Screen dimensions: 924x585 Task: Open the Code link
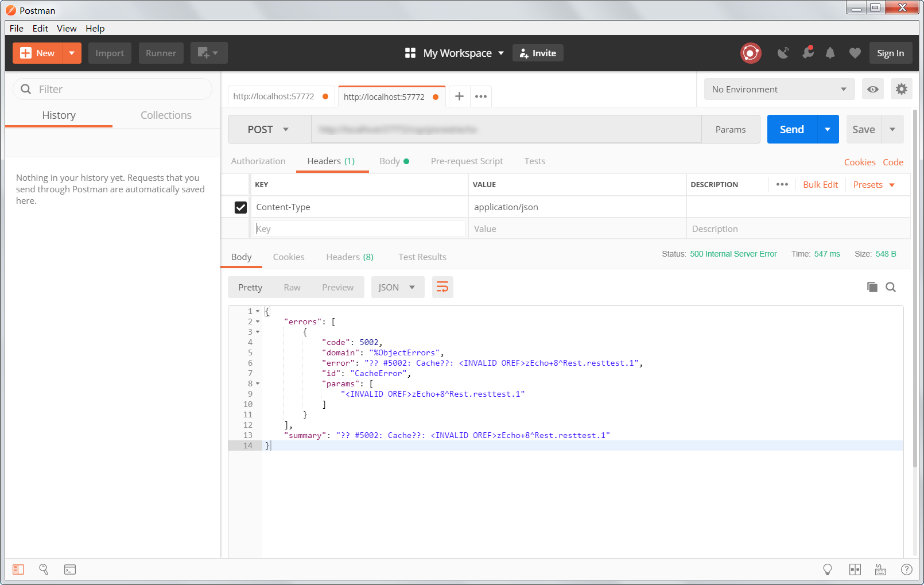click(893, 162)
